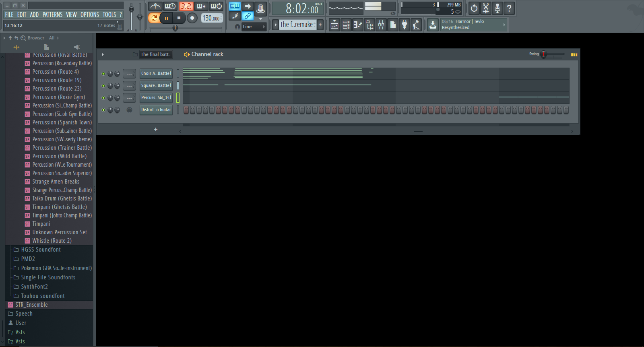The height and width of the screenshot is (347, 644).
Task: Click the microphone recording icon
Action: [497, 8]
